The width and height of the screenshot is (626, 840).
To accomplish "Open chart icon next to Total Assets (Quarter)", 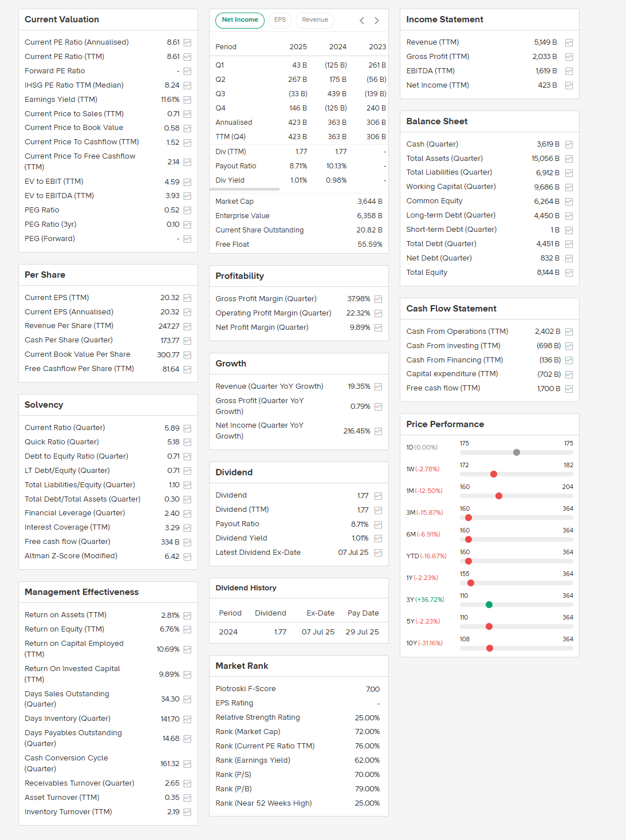I will coord(569,159).
